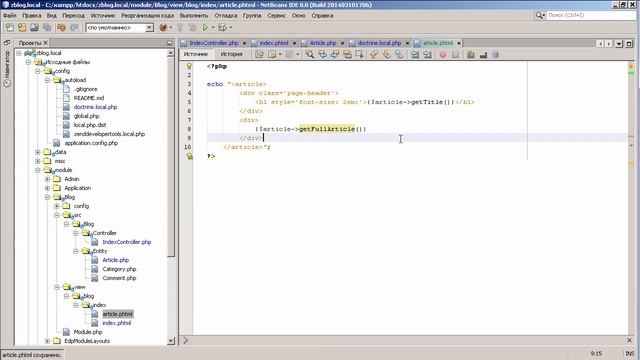Switch to doctrine.local.php editor tab
Screen dimensions: 640x360
point(379,43)
